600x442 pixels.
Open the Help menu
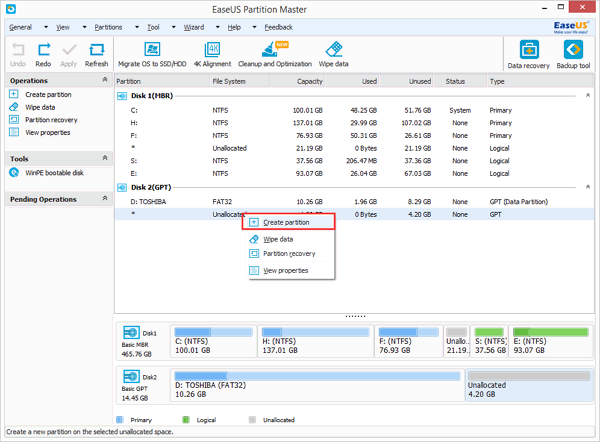[x=234, y=27]
